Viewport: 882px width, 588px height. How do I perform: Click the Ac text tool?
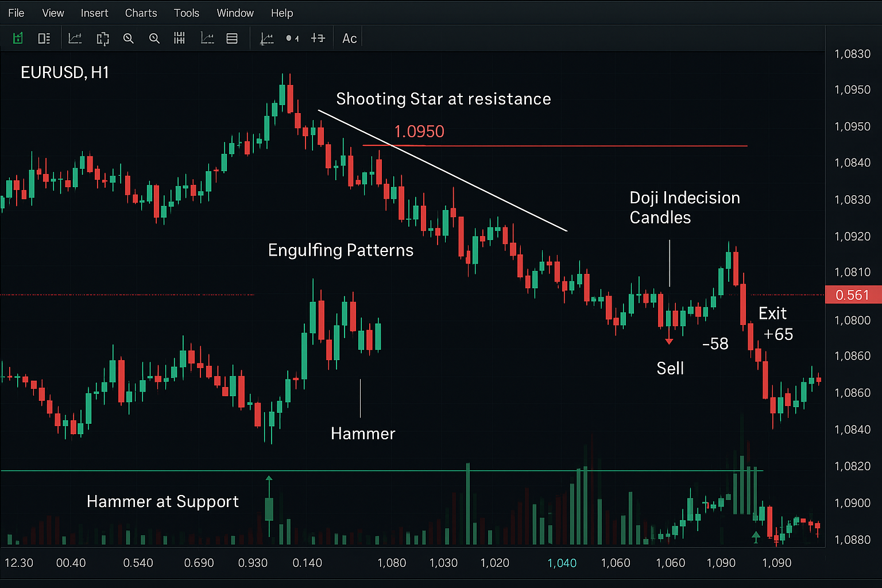coord(349,38)
